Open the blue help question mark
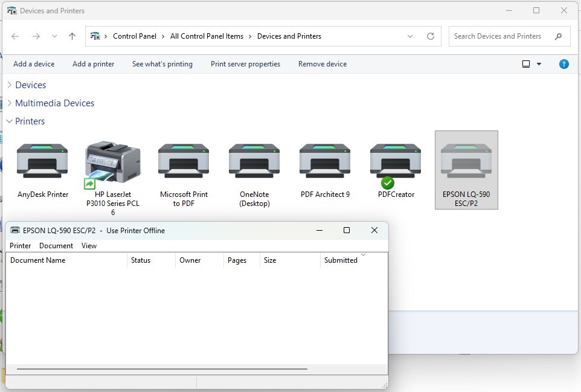 [563, 64]
